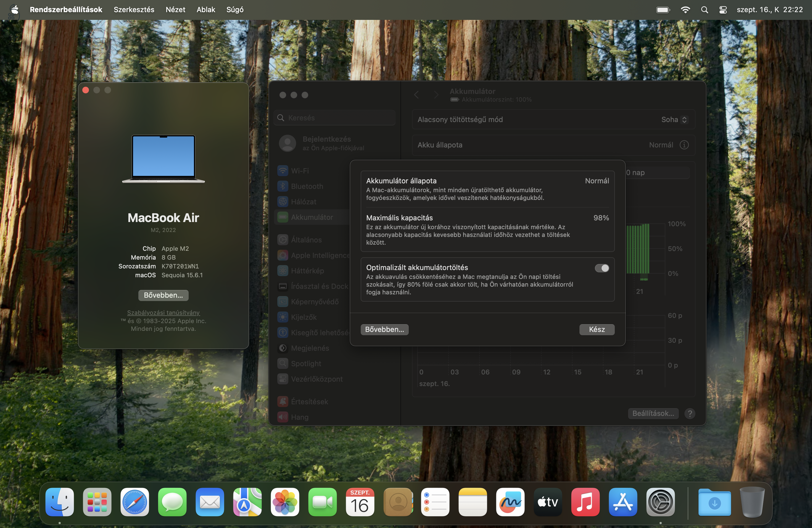The image size is (812, 528).
Task: Open Photos app in the Dock
Action: coord(285,502)
